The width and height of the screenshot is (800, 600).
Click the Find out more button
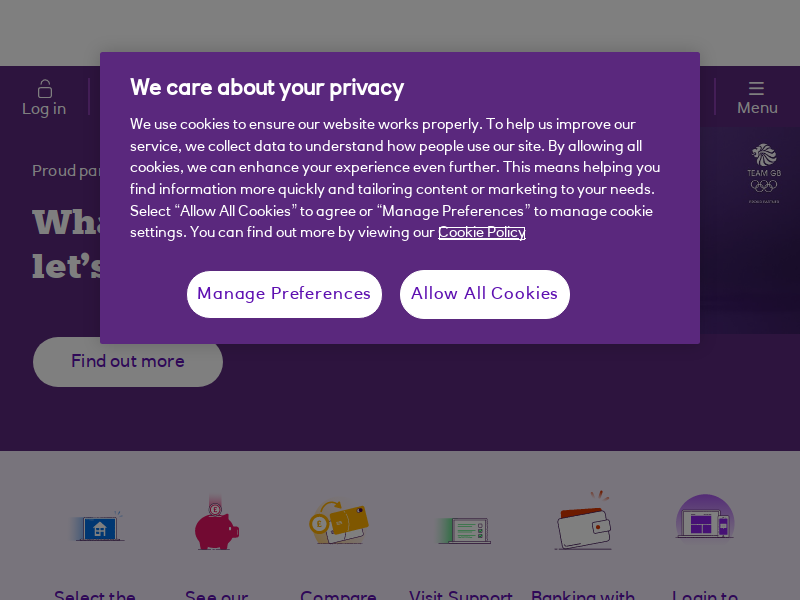click(128, 361)
